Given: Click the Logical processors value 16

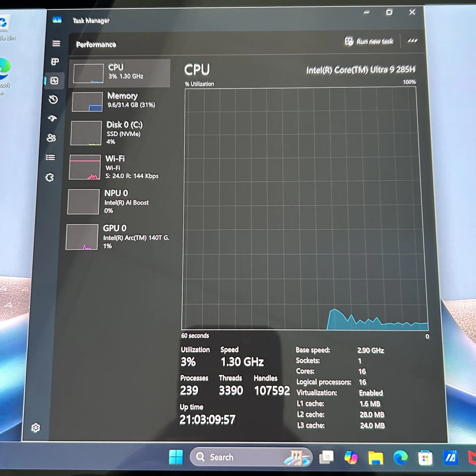Looking at the screenshot, I should (362, 382).
